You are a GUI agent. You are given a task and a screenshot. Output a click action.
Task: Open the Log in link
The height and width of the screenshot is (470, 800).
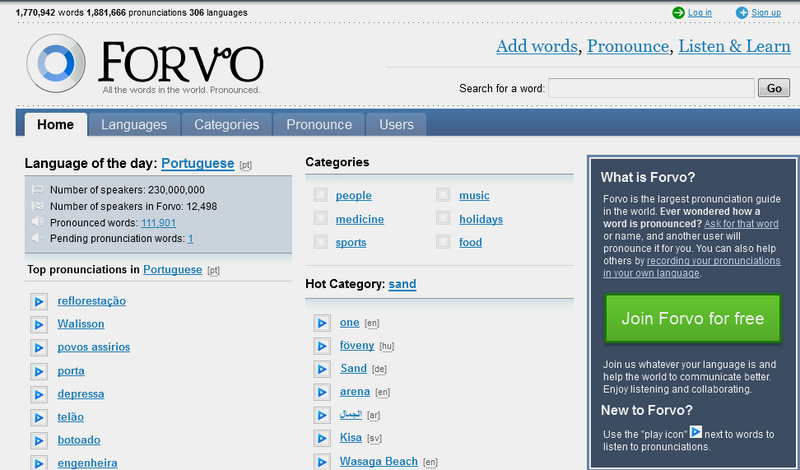click(x=699, y=13)
